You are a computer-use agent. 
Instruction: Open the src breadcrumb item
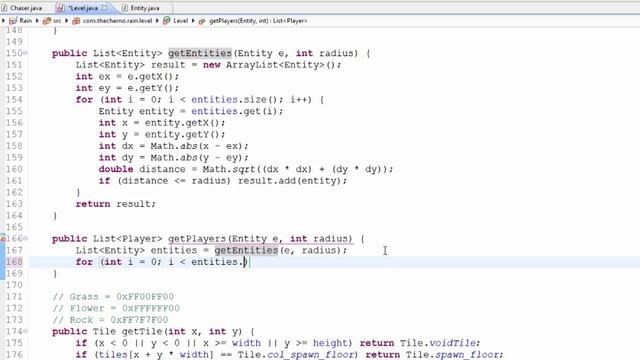click(x=57, y=20)
